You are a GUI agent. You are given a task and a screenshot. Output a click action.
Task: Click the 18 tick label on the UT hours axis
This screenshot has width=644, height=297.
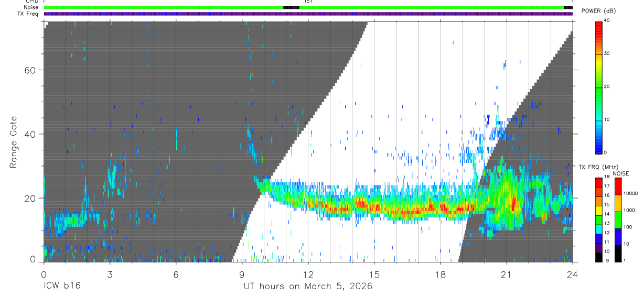tap(441, 273)
